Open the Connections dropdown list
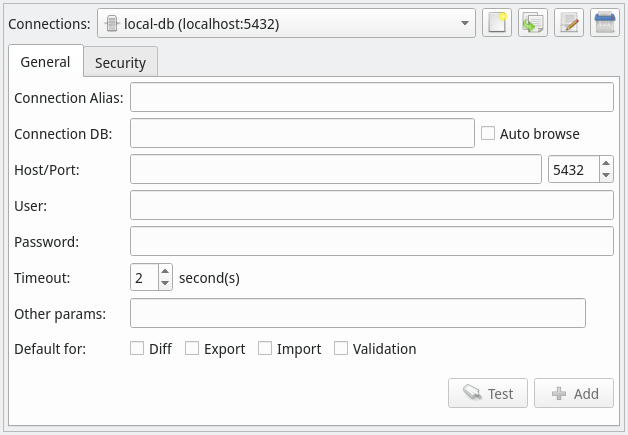Viewport: 628px width, 435px height. (x=286, y=23)
